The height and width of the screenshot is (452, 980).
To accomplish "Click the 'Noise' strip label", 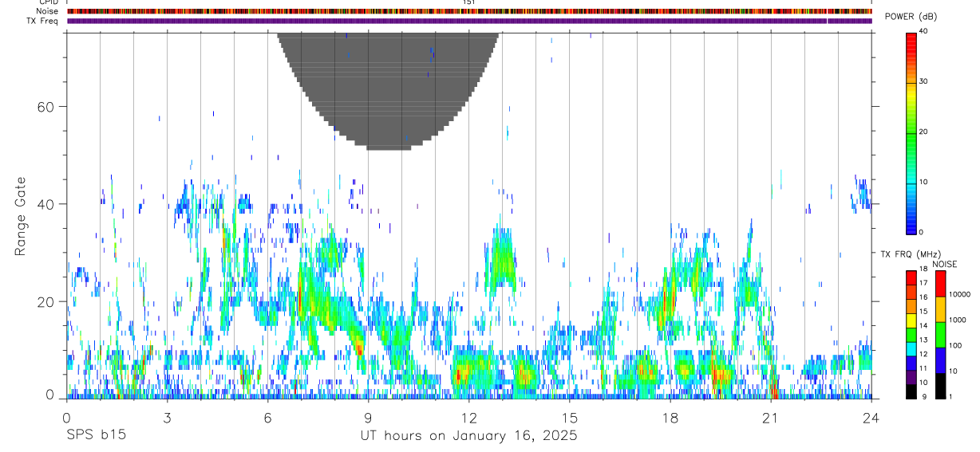I will coord(47,11).
